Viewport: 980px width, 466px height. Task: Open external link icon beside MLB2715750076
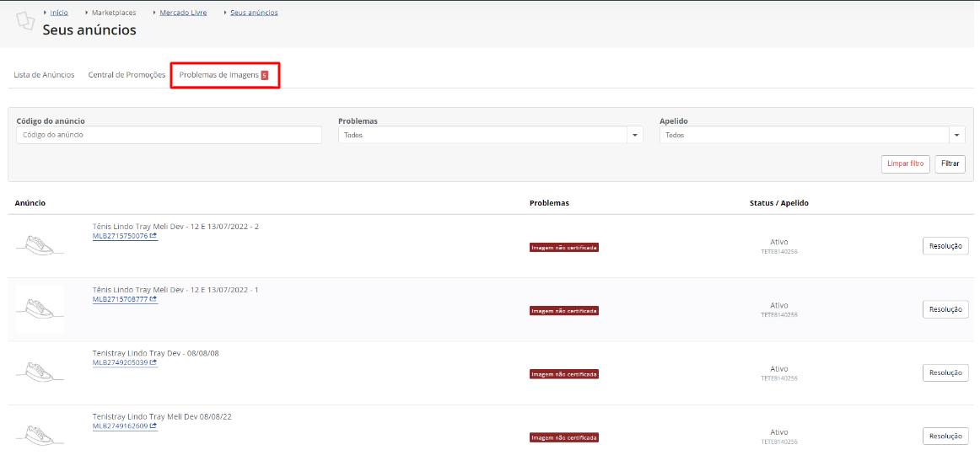click(x=153, y=236)
